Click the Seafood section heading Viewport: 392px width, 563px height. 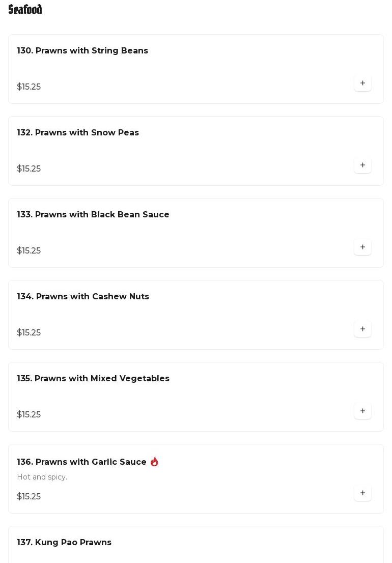[x=25, y=10]
